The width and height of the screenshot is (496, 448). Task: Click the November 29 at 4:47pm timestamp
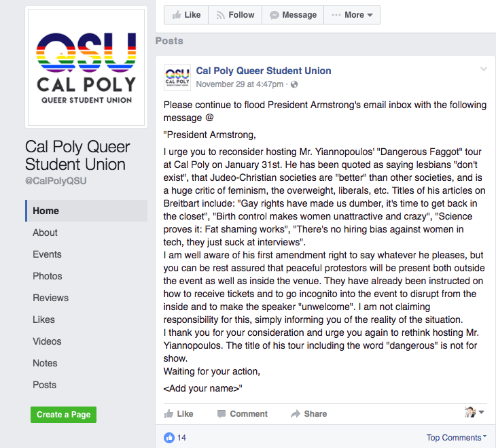tap(239, 84)
